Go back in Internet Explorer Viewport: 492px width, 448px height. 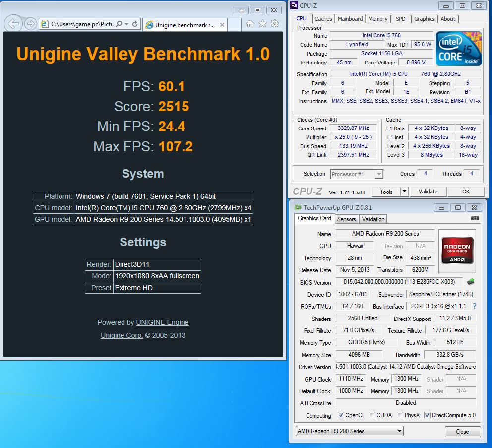13,23
